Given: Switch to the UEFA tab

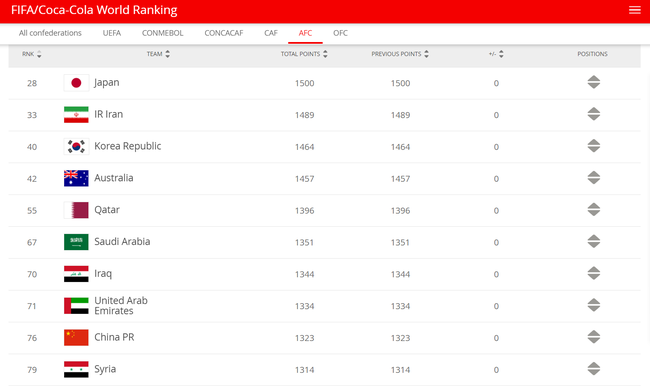Looking at the screenshot, I should pos(112,33).
